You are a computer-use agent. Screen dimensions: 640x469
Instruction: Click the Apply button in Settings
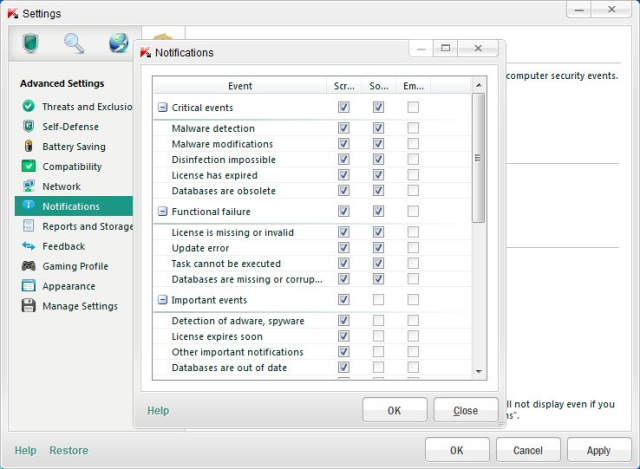coord(599,451)
